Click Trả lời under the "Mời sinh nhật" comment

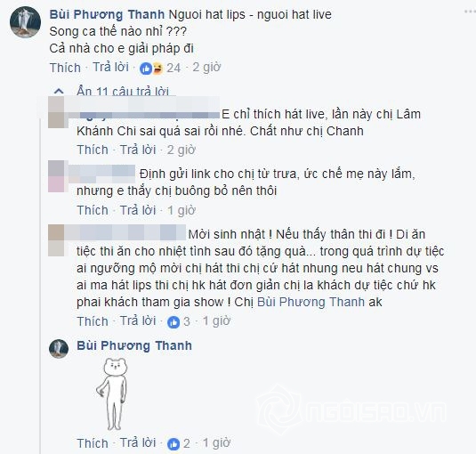point(138,321)
